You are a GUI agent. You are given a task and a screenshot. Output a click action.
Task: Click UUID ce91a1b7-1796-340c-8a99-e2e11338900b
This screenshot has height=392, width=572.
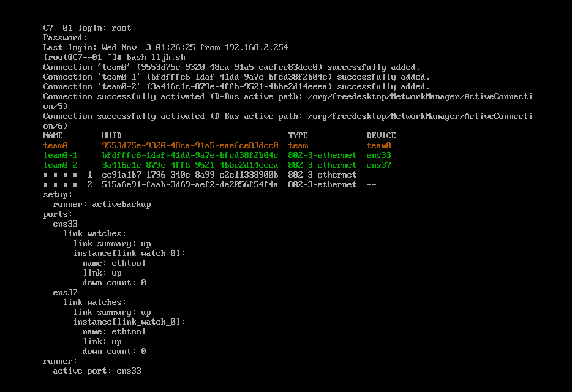(190, 175)
